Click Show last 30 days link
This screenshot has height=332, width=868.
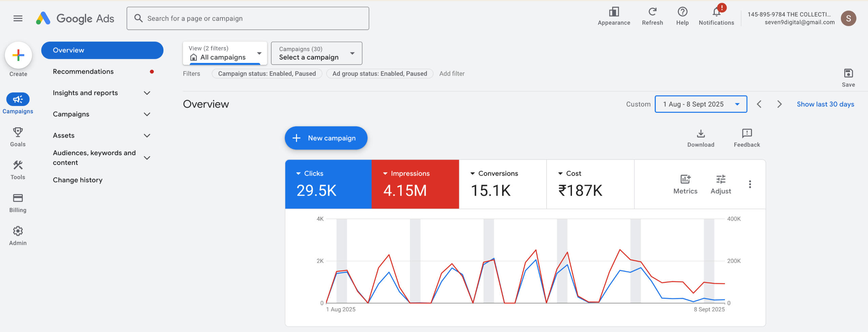(825, 104)
